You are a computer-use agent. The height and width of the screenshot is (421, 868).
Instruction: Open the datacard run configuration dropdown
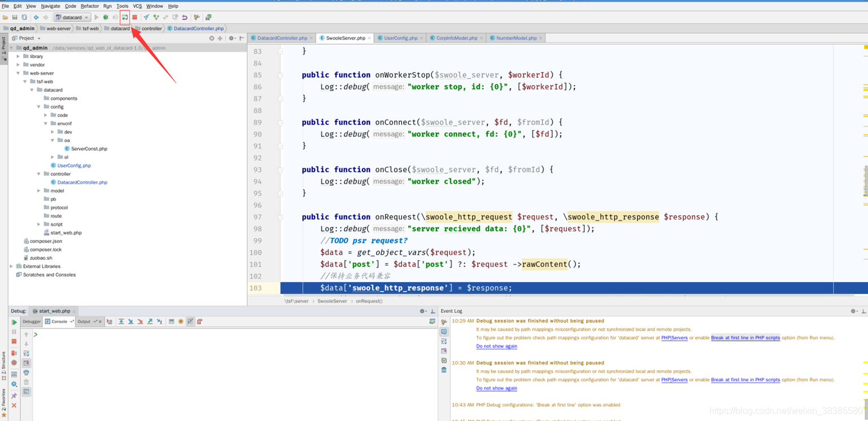72,17
